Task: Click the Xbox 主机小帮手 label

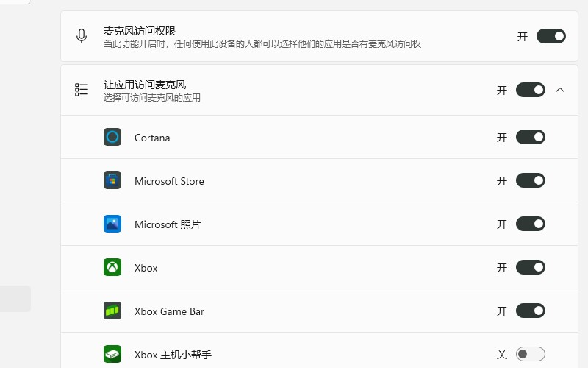Action: pos(173,355)
